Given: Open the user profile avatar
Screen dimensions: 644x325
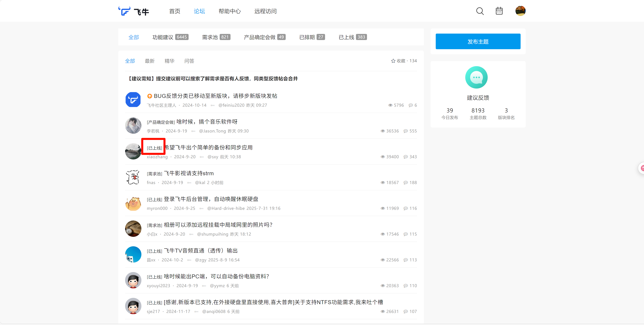Looking at the screenshot, I should click(520, 11).
